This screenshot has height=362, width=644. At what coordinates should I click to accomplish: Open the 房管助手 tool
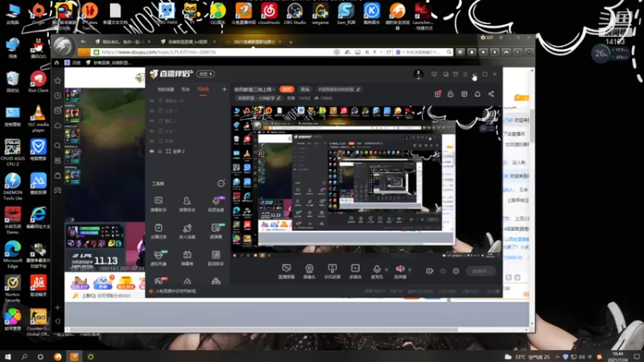(x=187, y=204)
